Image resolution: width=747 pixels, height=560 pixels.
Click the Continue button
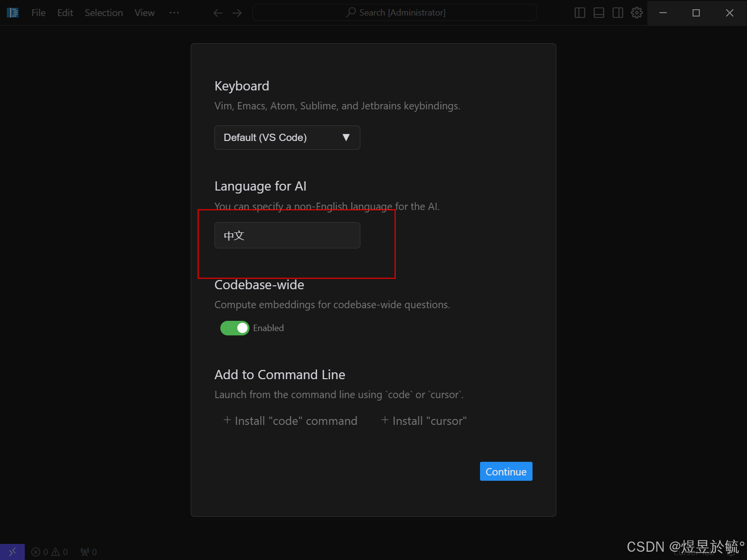click(x=506, y=472)
